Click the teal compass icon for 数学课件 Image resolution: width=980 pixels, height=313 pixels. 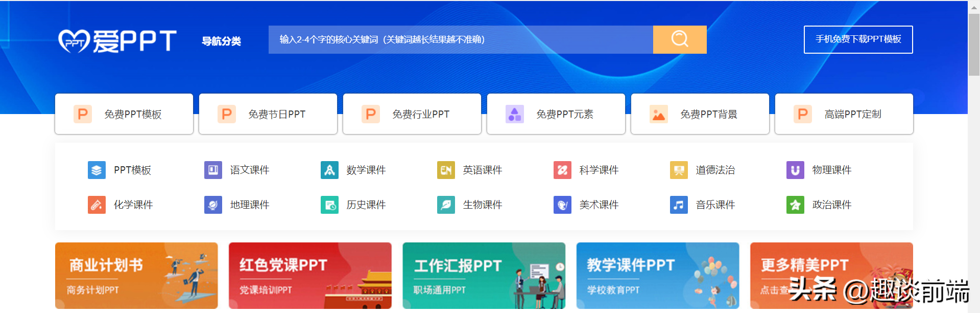pos(329,170)
